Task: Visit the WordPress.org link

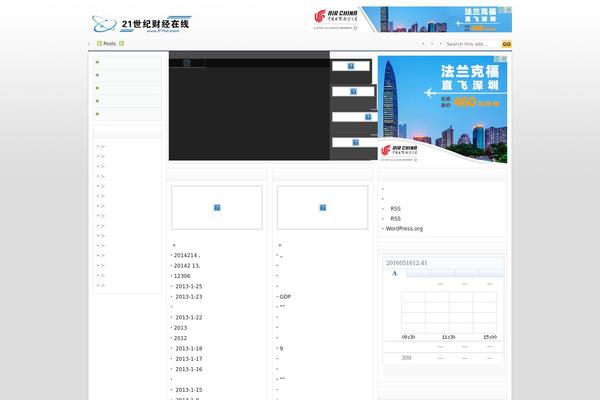Action: pyautogui.click(x=404, y=229)
